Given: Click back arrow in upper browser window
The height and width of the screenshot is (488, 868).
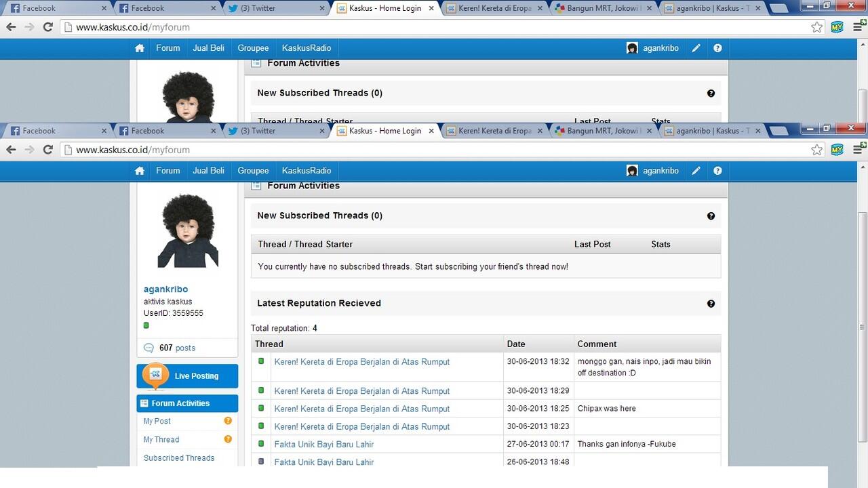Looking at the screenshot, I should pos(11,27).
